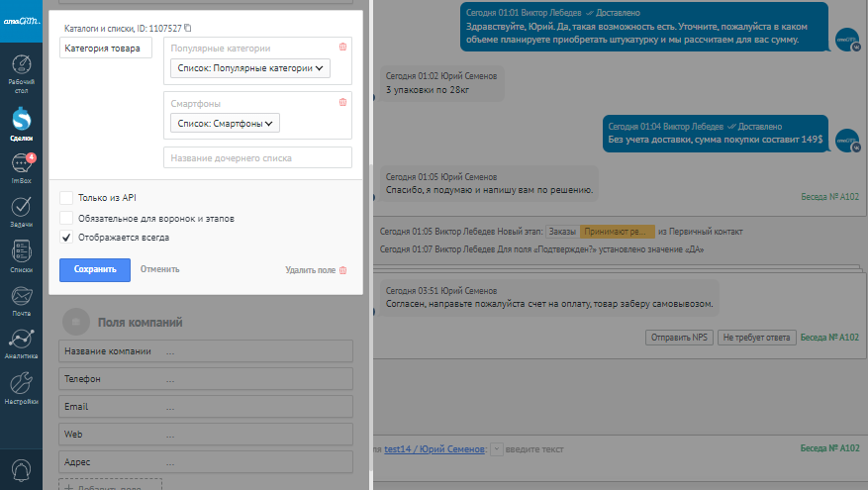The image size is (868, 490).
Task: Delete Популярные категории list via trash icon
Action: tap(343, 47)
